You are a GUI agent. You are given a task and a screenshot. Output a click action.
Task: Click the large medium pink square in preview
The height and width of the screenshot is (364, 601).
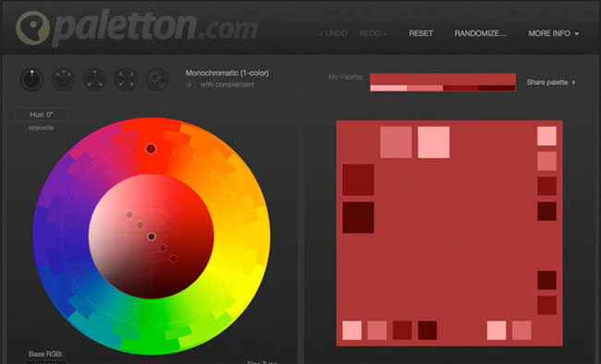(396, 142)
